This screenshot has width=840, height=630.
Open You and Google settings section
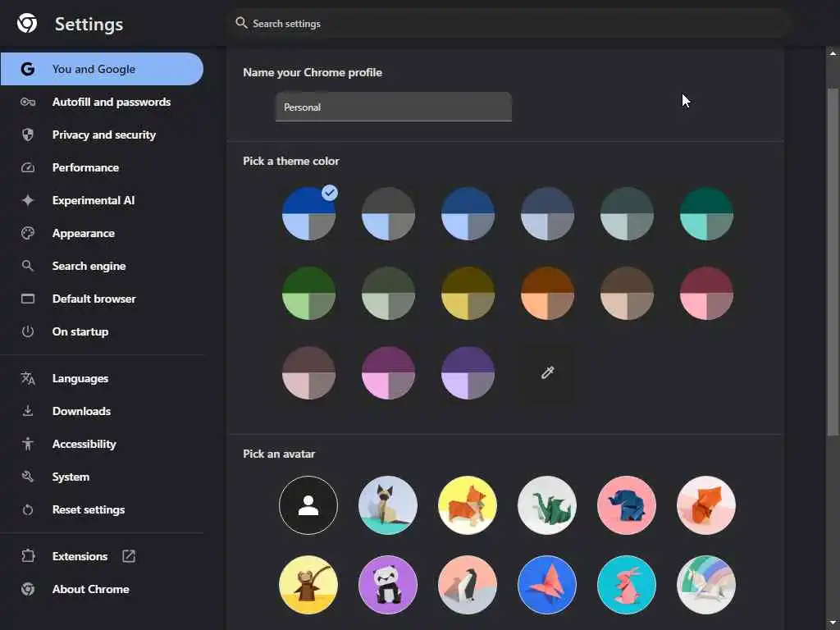(102, 69)
